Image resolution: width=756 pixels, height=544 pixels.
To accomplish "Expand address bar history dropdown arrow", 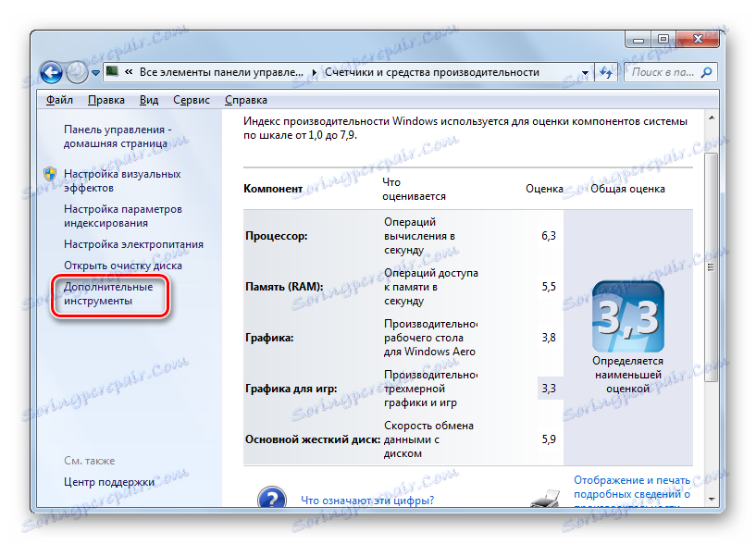I will tap(585, 73).
